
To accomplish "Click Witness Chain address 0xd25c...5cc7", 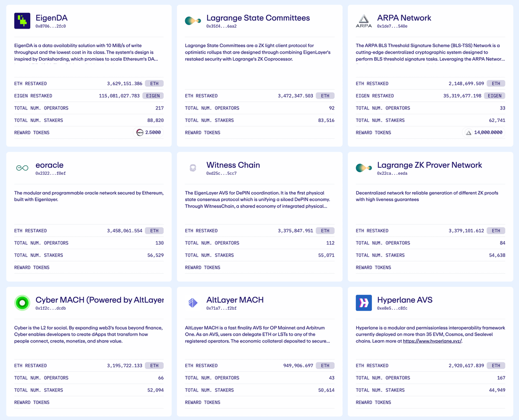I will click(x=221, y=173).
